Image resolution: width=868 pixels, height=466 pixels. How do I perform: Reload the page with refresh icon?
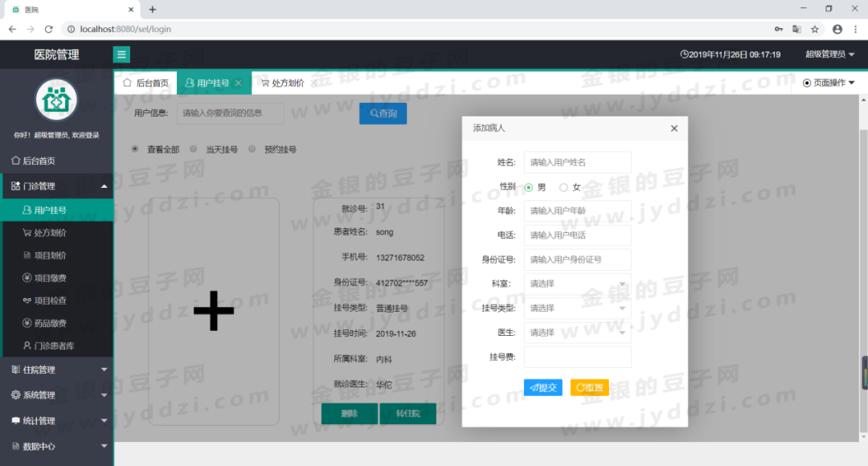point(49,29)
